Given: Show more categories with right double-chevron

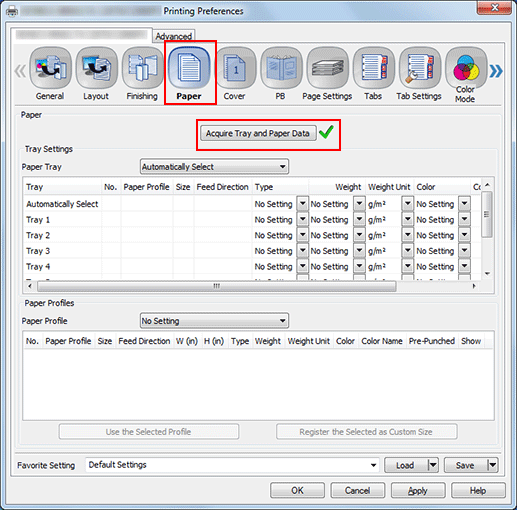Looking at the screenshot, I should click(x=496, y=71).
